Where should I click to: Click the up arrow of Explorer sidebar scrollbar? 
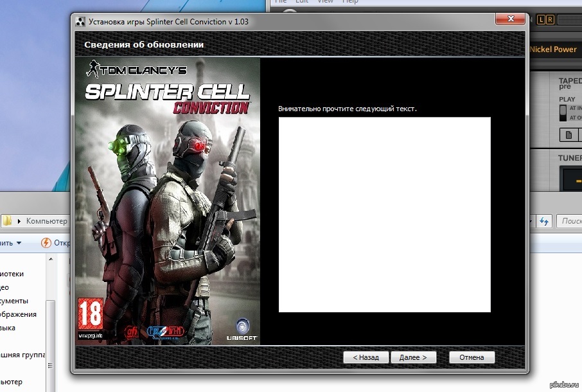[51, 258]
